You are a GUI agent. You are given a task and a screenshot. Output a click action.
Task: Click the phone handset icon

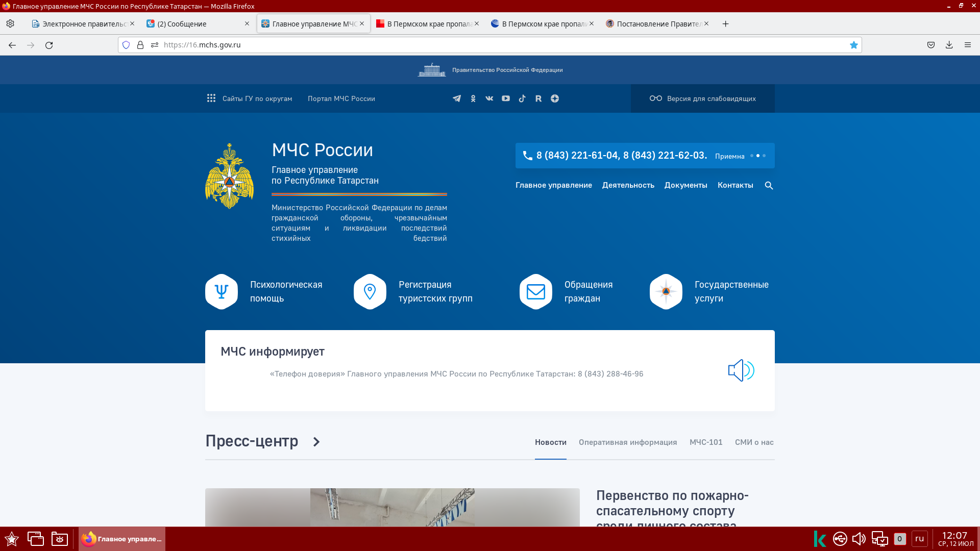click(x=527, y=156)
